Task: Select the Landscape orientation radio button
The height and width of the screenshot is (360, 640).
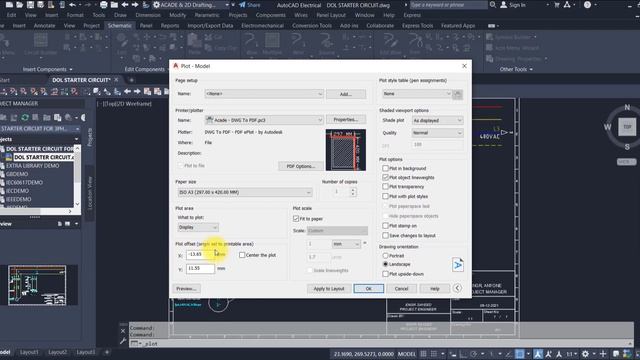Action: (x=385, y=264)
